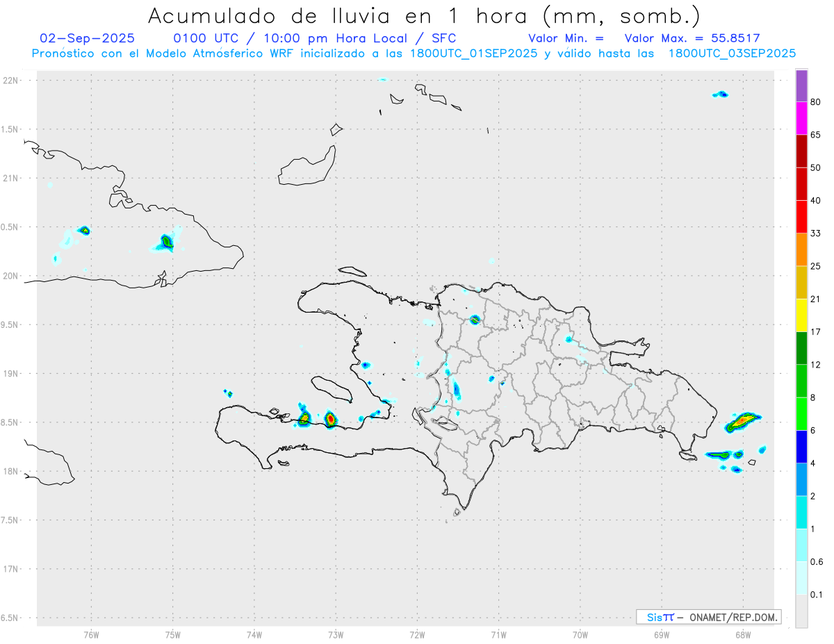Click the legend label '0.1'

coord(817,595)
